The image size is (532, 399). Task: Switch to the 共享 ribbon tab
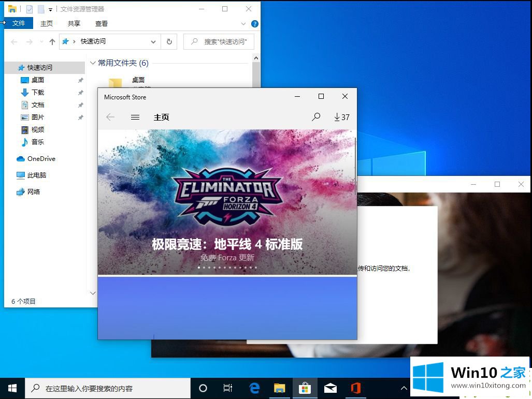[x=74, y=23]
